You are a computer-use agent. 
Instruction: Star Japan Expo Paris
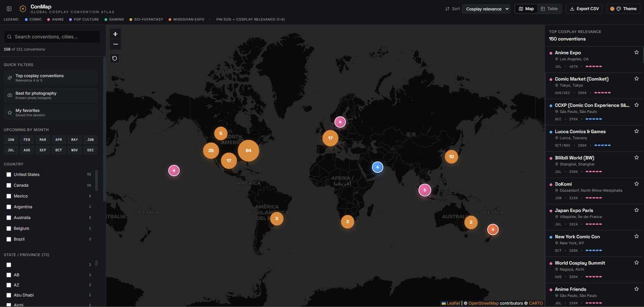pos(636,210)
